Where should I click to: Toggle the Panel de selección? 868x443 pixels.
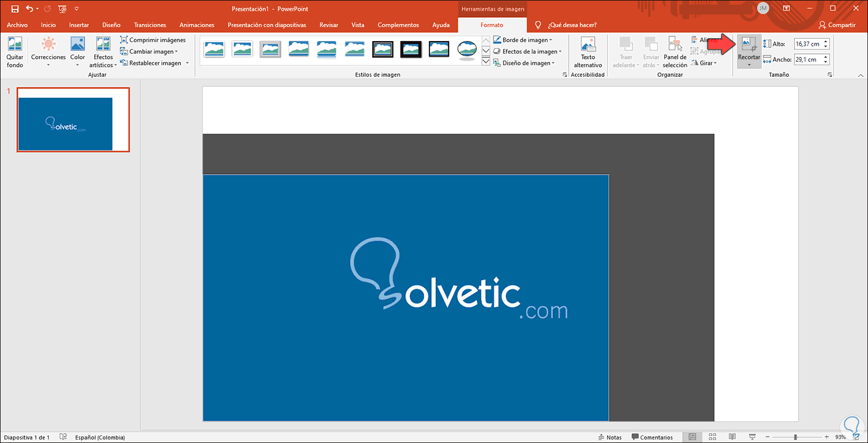[x=675, y=53]
